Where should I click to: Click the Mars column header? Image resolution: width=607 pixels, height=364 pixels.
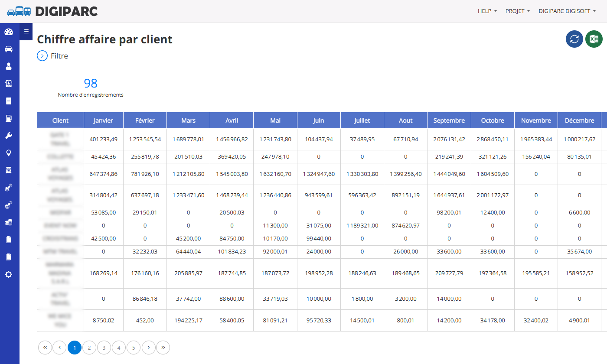click(x=188, y=120)
